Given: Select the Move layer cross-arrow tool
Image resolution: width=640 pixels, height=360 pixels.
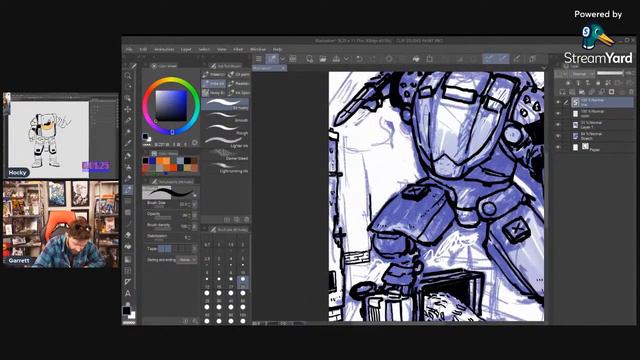Looking at the screenshot, I should tap(128, 109).
